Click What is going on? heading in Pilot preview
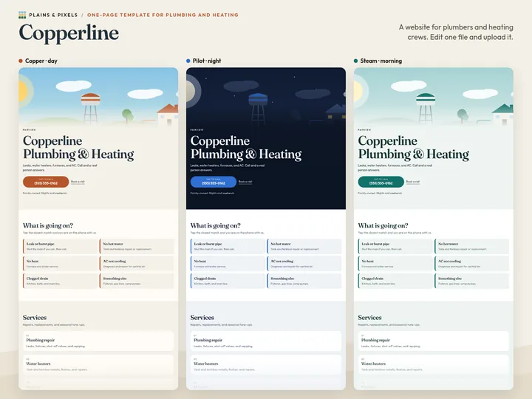Screen dimensions: 532x399 (216, 225)
